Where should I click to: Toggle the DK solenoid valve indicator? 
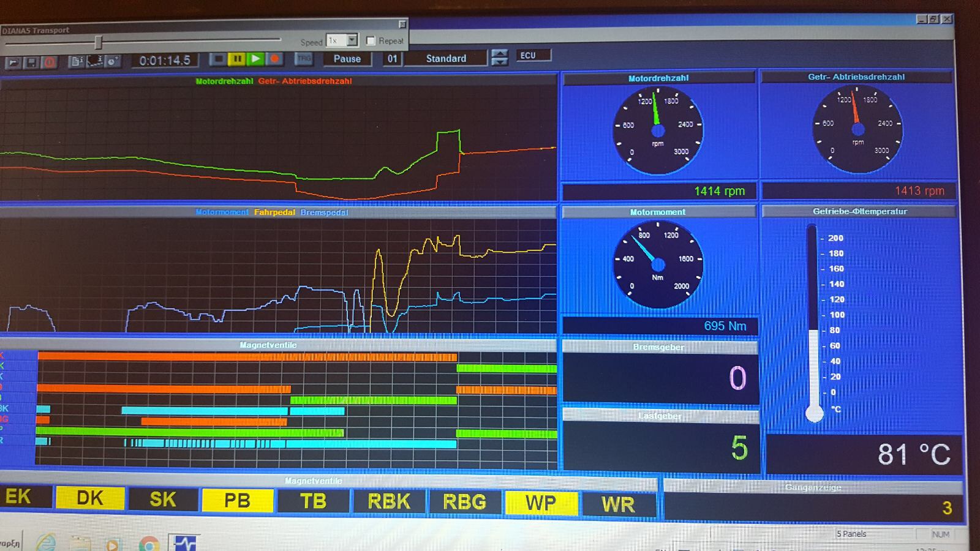(90, 498)
